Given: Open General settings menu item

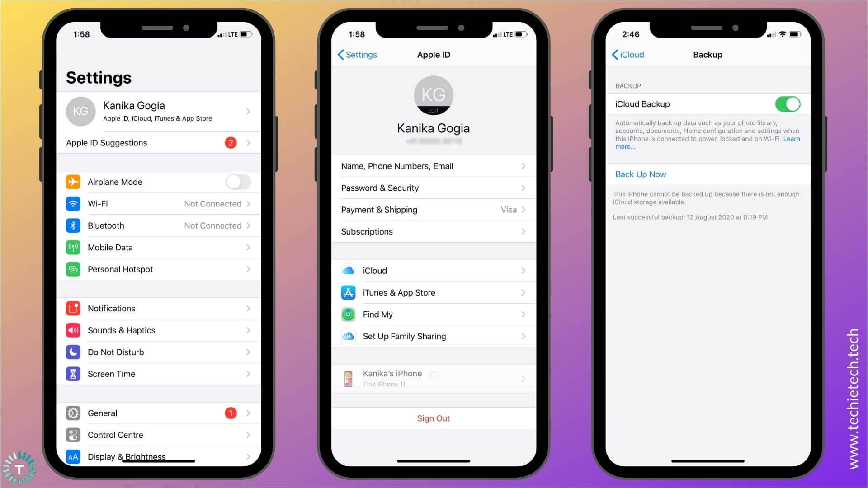Looking at the screenshot, I should [157, 413].
